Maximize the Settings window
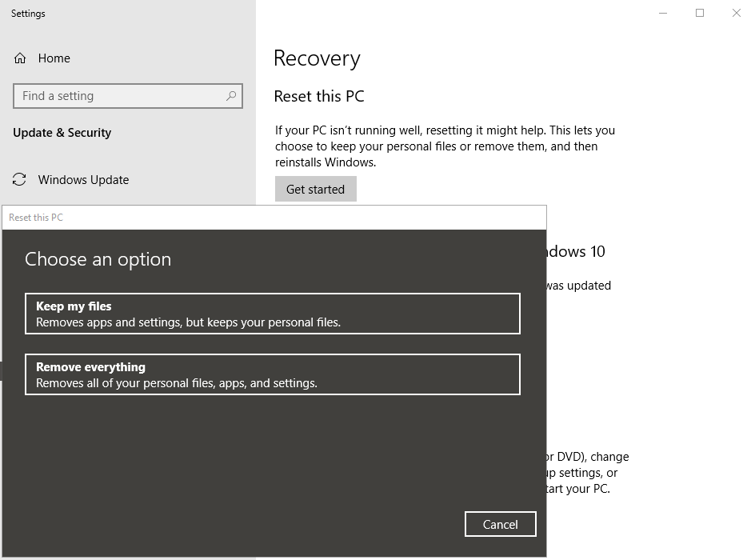The image size is (755, 560). point(700,13)
